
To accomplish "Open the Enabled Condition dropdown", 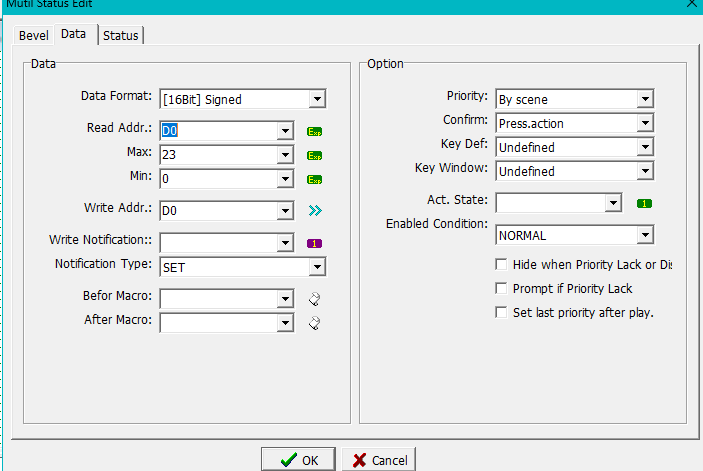I will 644,236.
